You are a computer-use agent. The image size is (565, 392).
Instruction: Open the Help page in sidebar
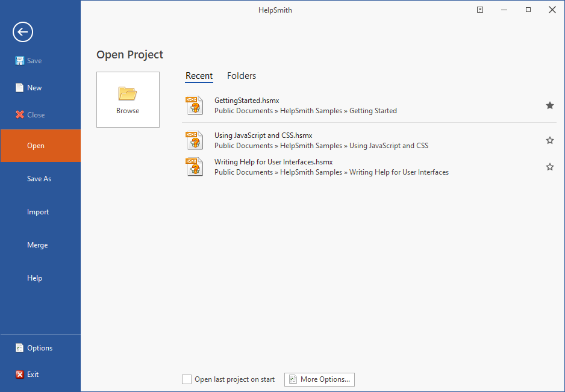(x=40, y=278)
